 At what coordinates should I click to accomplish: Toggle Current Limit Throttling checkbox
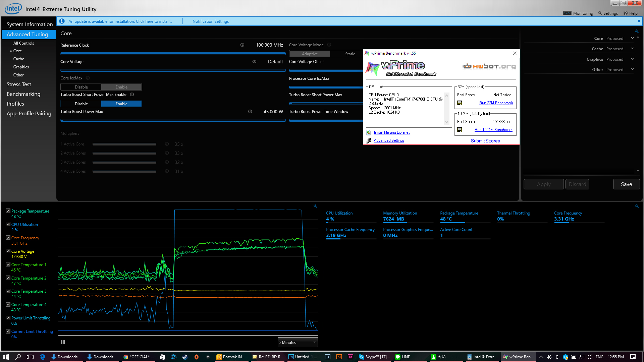[8, 331]
